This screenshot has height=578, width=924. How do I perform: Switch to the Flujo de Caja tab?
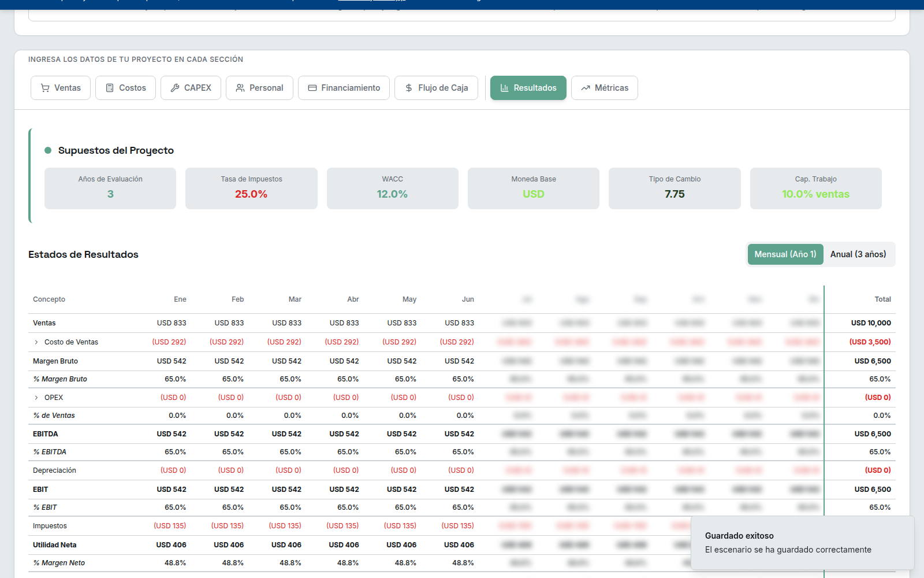(436, 88)
